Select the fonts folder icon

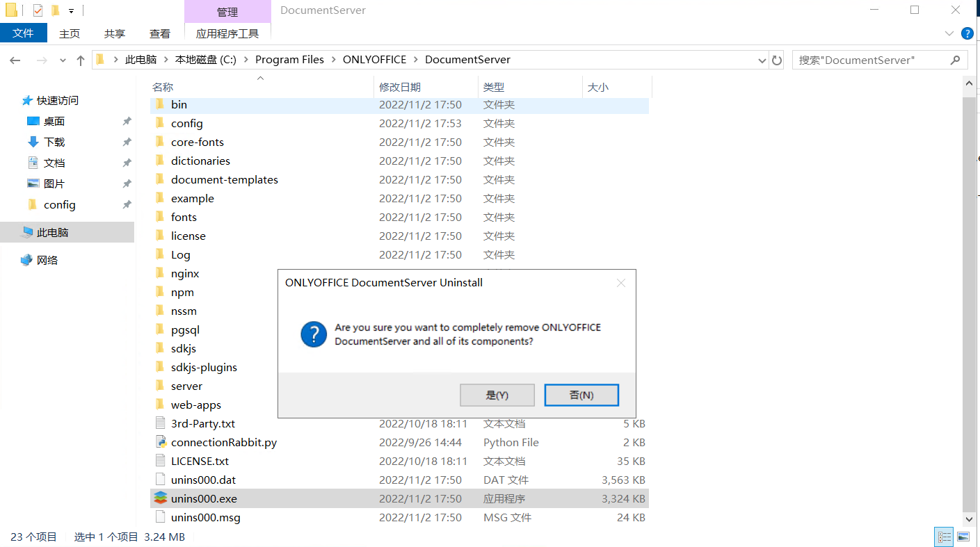pos(160,217)
